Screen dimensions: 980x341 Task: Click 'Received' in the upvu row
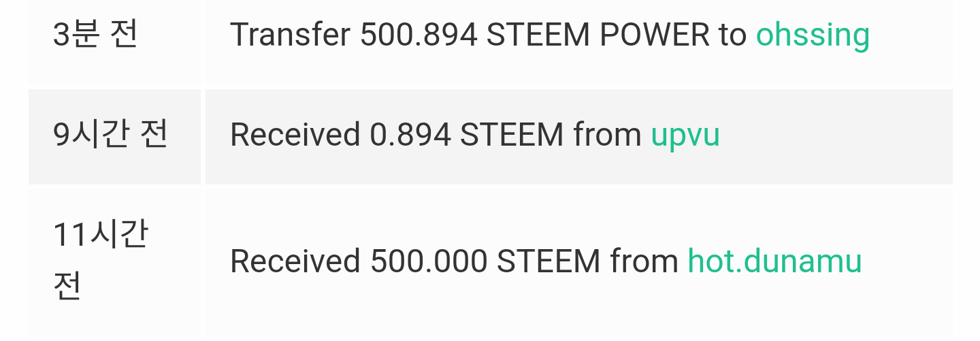coord(295,135)
